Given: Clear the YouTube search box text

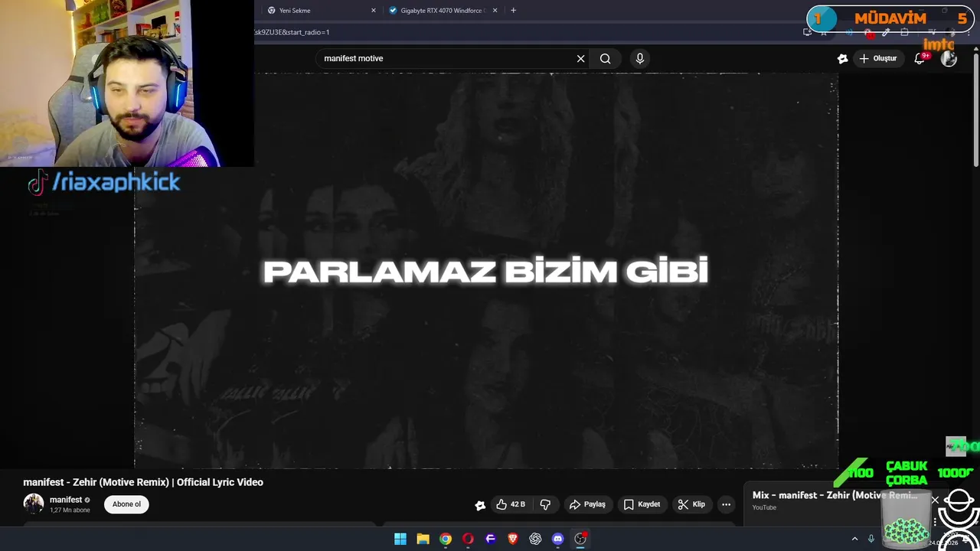Looking at the screenshot, I should (580, 58).
